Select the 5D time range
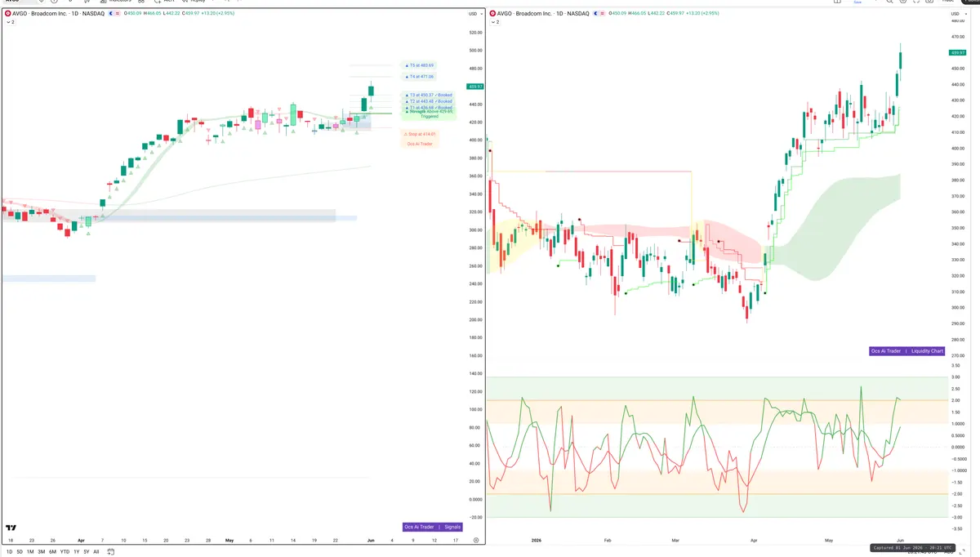 click(20, 552)
